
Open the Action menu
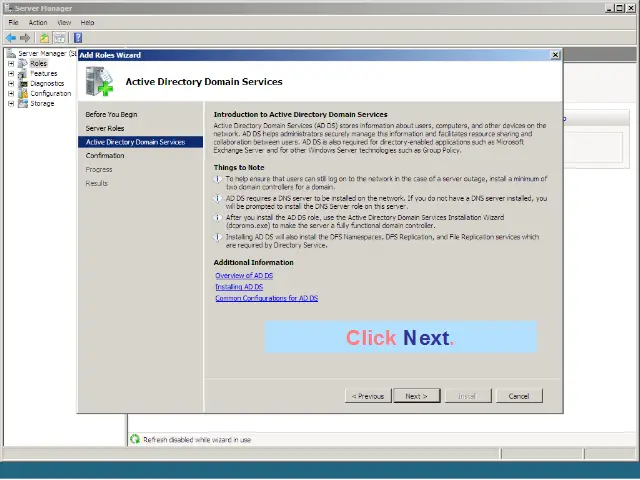[38, 22]
